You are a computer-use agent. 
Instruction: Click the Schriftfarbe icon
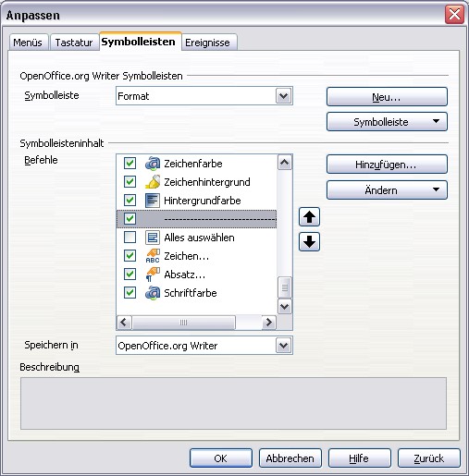[x=153, y=293]
